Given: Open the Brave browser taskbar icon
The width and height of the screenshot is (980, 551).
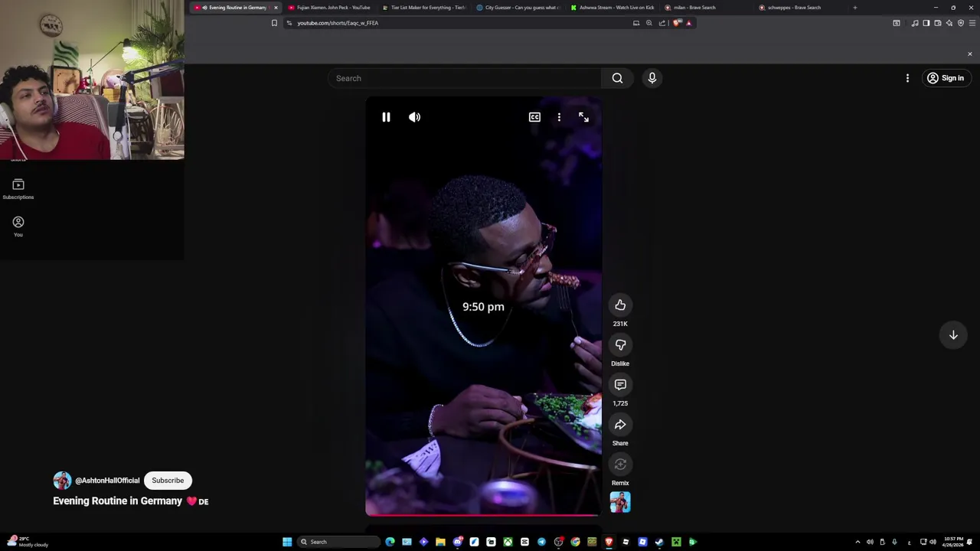Looking at the screenshot, I should [x=609, y=542].
